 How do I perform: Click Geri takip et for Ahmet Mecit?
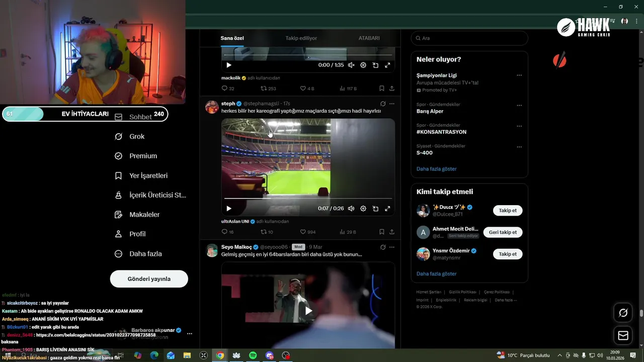point(503,232)
